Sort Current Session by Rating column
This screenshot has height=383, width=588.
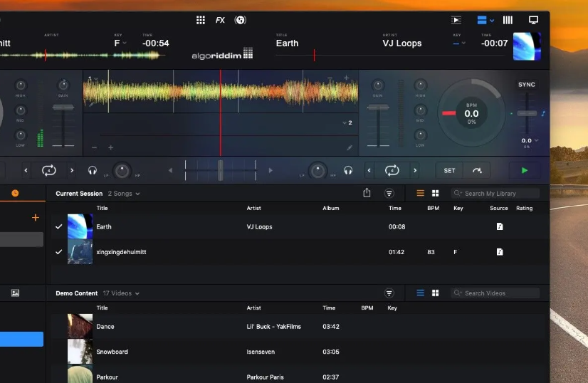click(524, 208)
